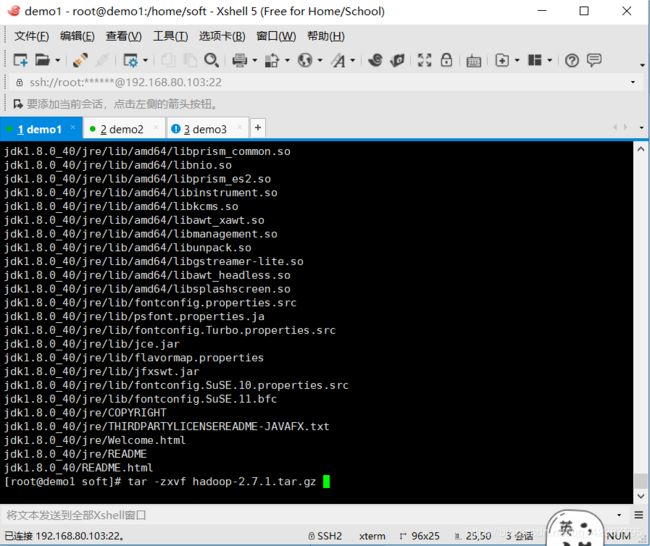Click the add current session arrow icon

click(x=18, y=104)
